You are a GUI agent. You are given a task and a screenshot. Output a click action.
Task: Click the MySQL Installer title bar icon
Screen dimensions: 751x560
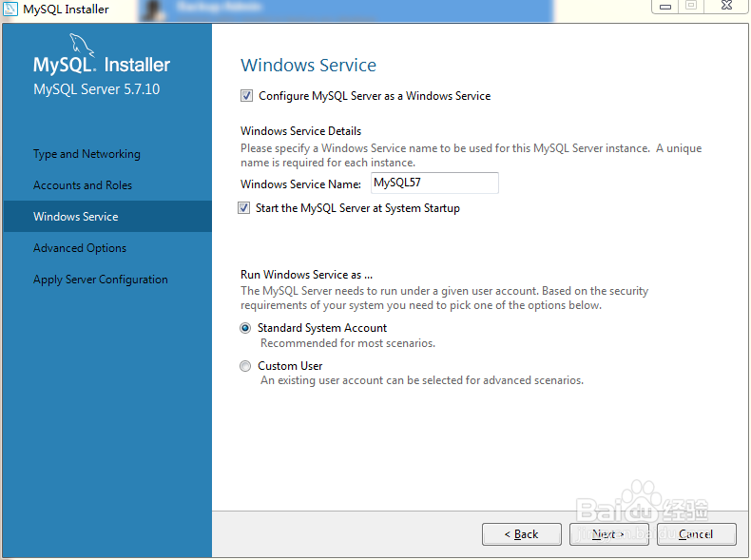pos(10,10)
